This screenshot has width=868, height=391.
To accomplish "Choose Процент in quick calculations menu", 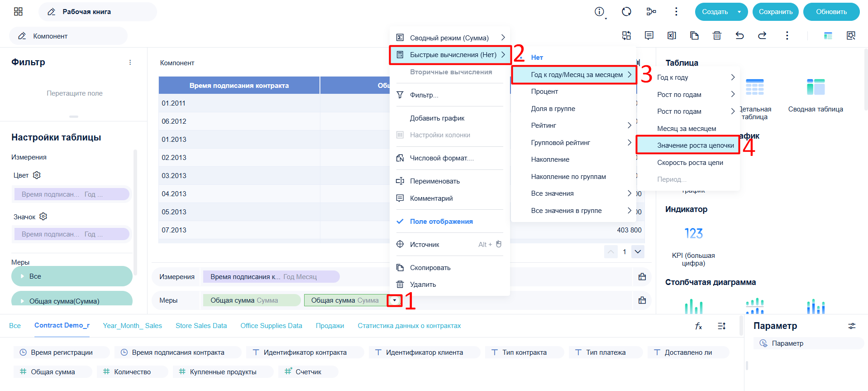I will tap(544, 92).
